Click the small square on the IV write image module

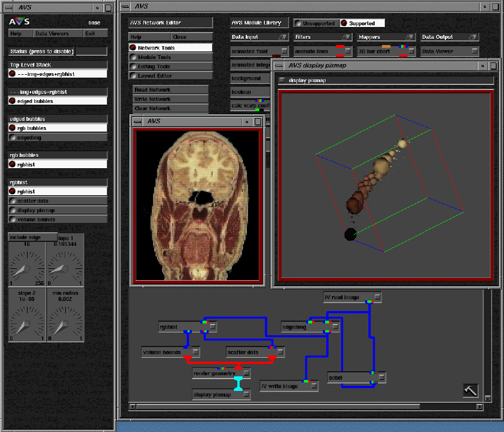(314, 386)
